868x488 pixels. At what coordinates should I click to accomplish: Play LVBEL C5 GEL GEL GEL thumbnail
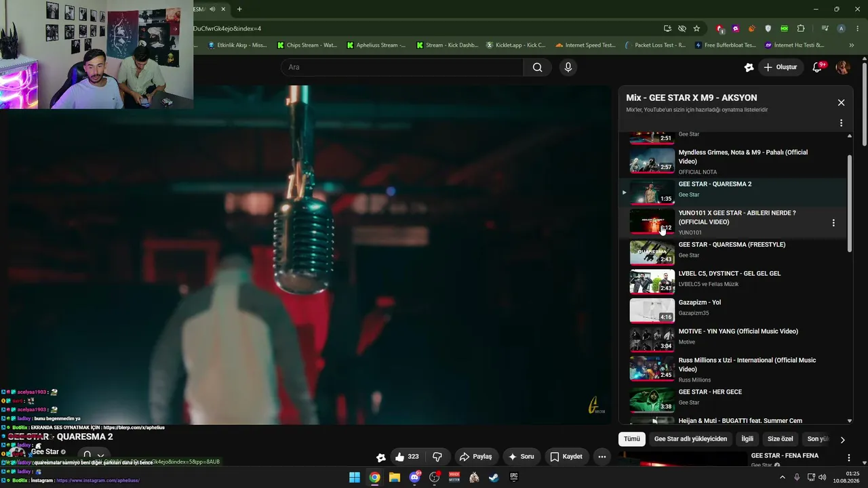pos(652,281)
